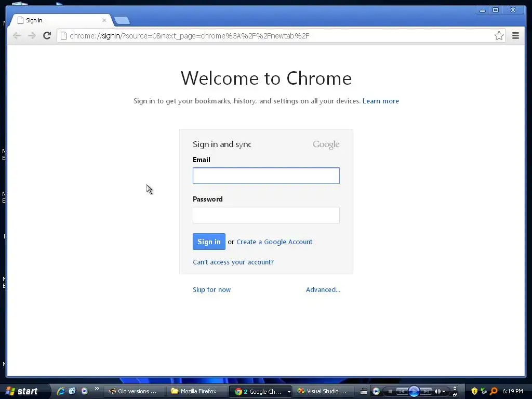Open the security alert shield tray icon

474,391
